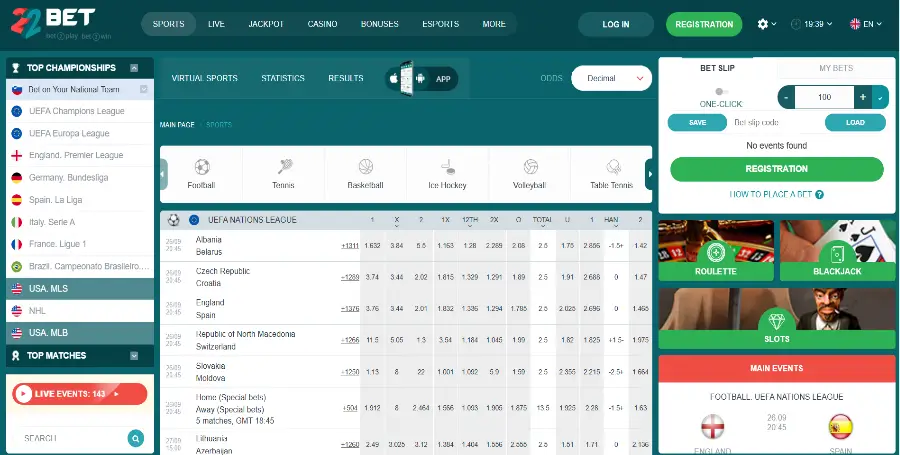Click the Spain flag in Main Events

pos(840,427)
